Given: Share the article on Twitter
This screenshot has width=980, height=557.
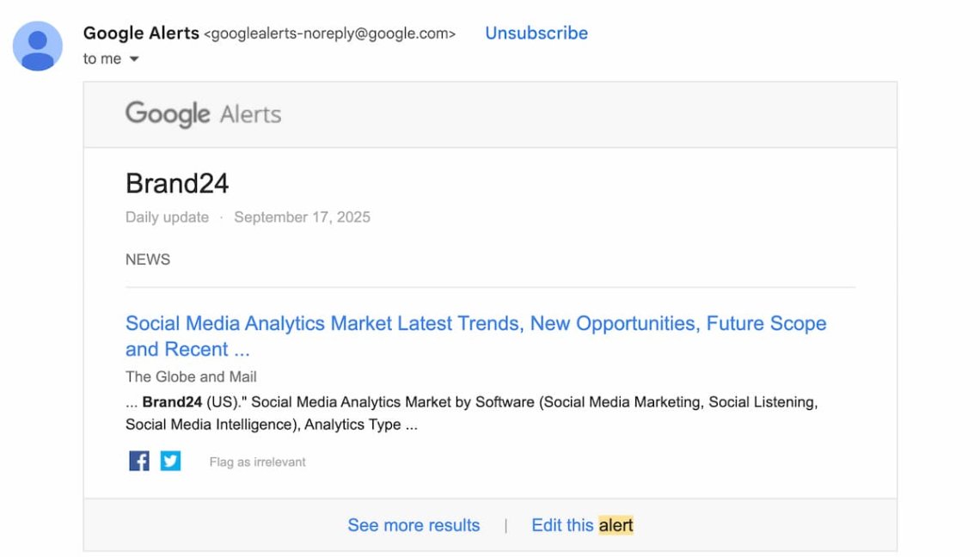Looking at the screenshot, I should pyautogui.click(x=171, y=462).
